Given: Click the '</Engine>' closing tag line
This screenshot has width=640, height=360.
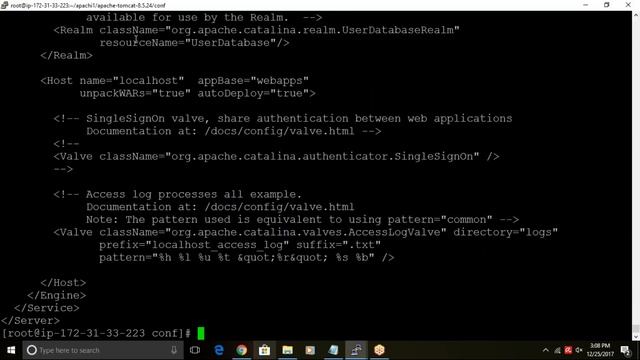Looking at the screenshot, I should [x=57, y=296].
